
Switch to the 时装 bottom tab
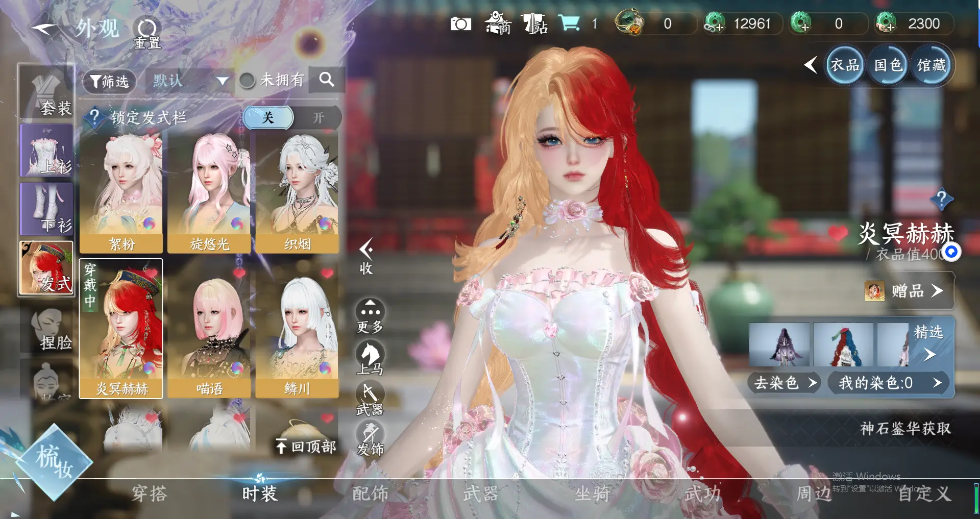(x=260, y=493)
